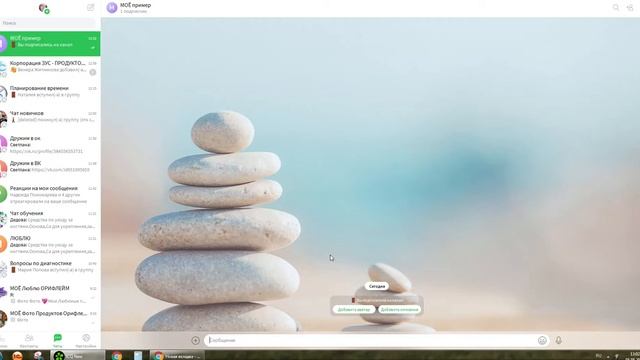
Task: Open Чат обучения conversation
Action: coord(50,219)
